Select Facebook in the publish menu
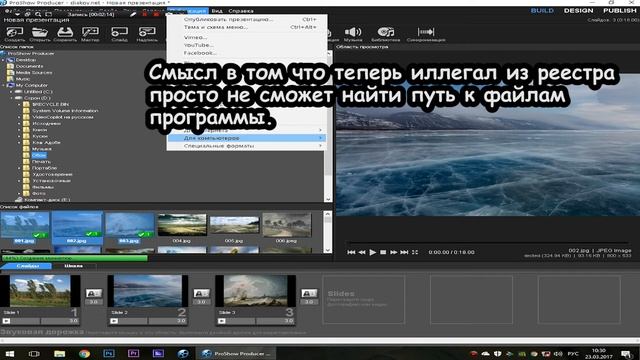This screenshot has width=640, height=360. pyautogui.click(x=200, y=53)
